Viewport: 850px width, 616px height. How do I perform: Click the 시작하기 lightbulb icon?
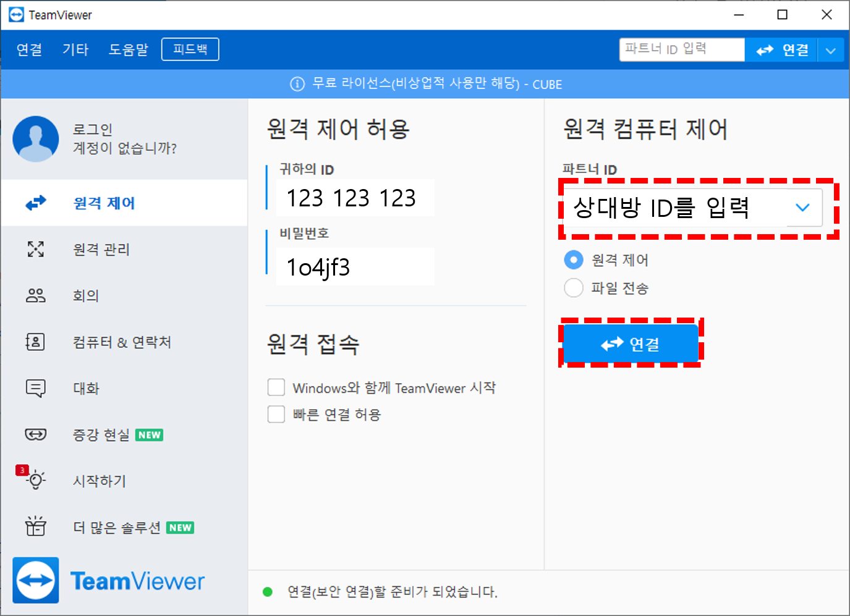36,480
